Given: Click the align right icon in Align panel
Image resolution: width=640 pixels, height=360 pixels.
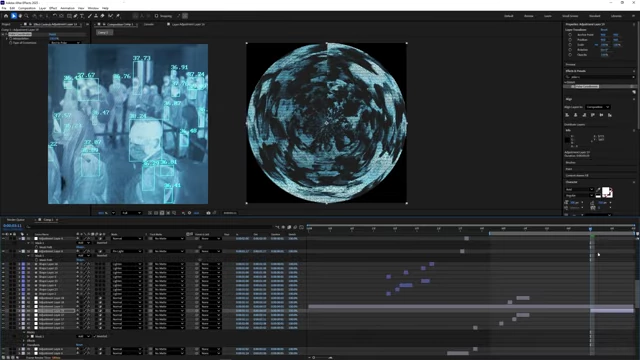Looking at the screenshot, I should (584, 115).
